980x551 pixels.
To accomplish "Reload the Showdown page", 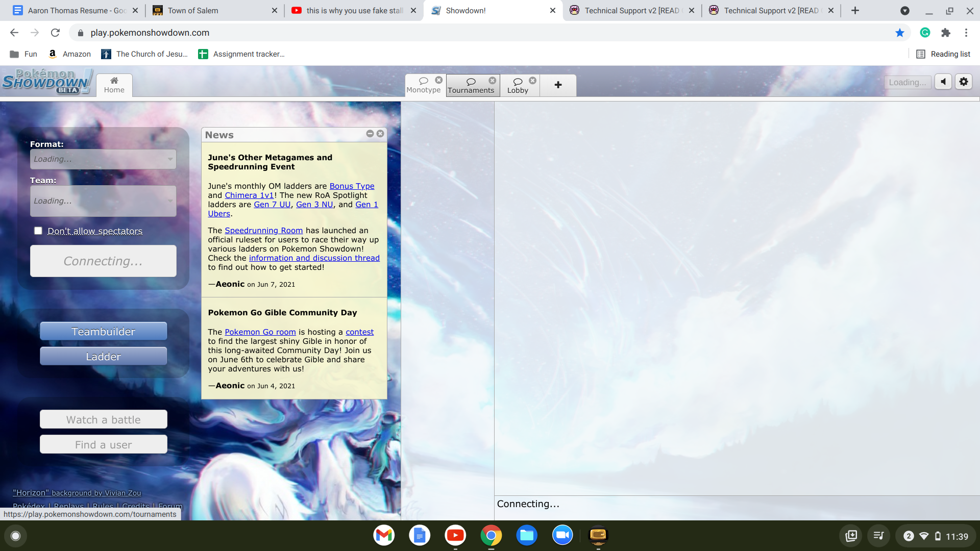I will point(55,33).
